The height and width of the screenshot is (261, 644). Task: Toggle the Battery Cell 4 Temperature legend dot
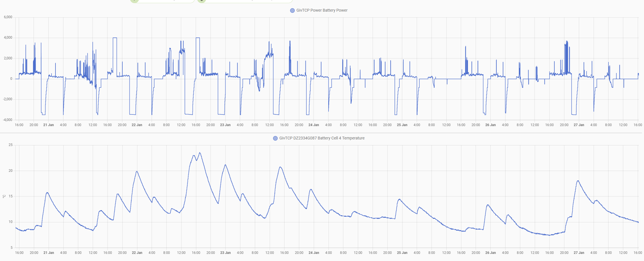tap(275, 138)
